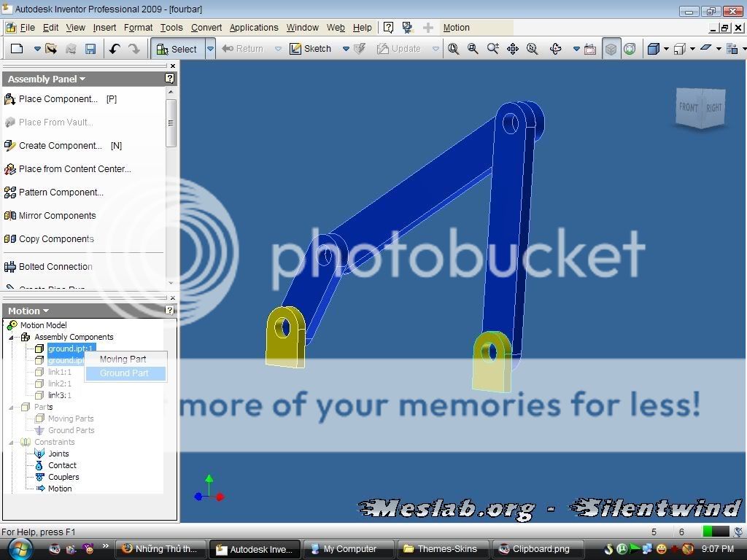Click the Look At icon

point(589,49)
